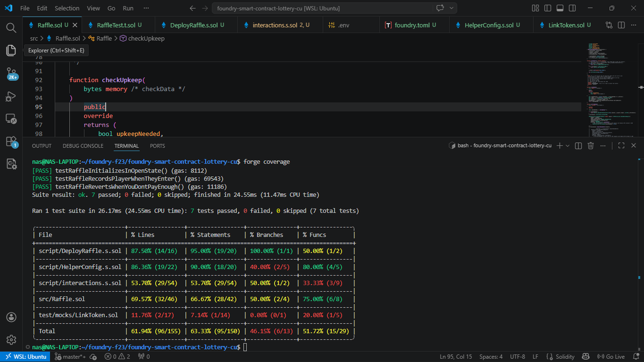644x362 pixels.
Task: Expand the overflow menu ellipsis in menu bar
Action: click(146, 8)
